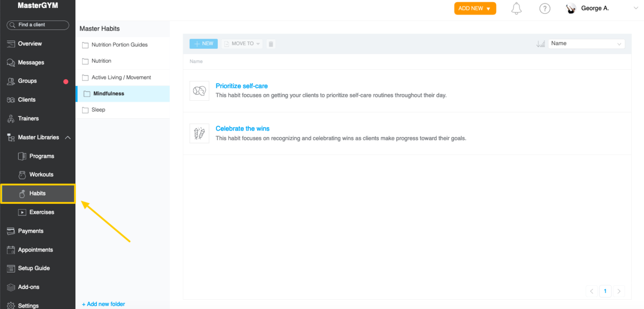Image resolution: width=644 pixels, height=309 pixels.
Task: Click the Name column header
Action: pos(196,62)
